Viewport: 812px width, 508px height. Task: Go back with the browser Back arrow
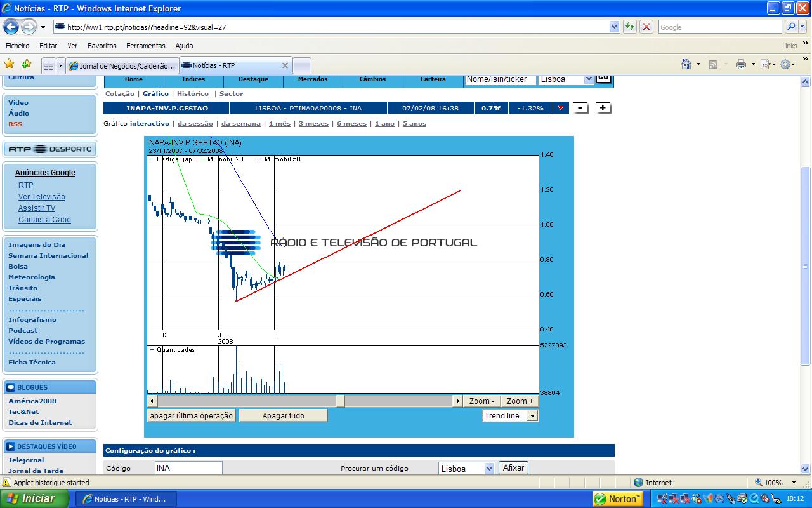pos(11,27)
